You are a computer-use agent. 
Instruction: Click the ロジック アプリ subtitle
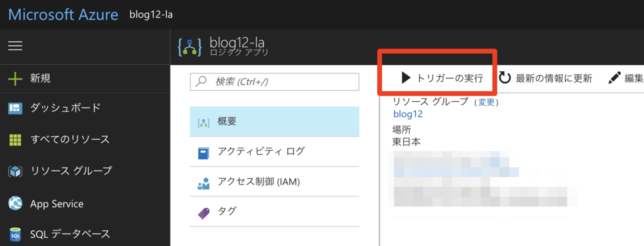[x=239, y=53]
